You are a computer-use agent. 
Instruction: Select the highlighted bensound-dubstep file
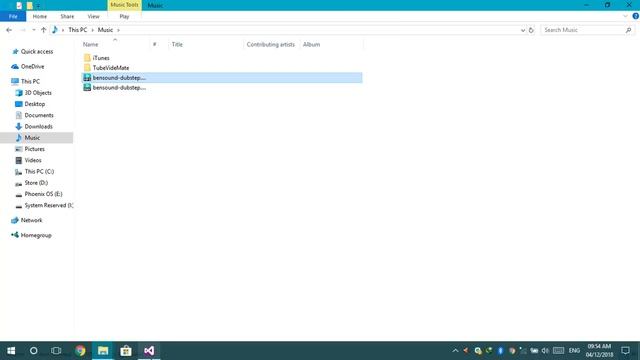222,78
